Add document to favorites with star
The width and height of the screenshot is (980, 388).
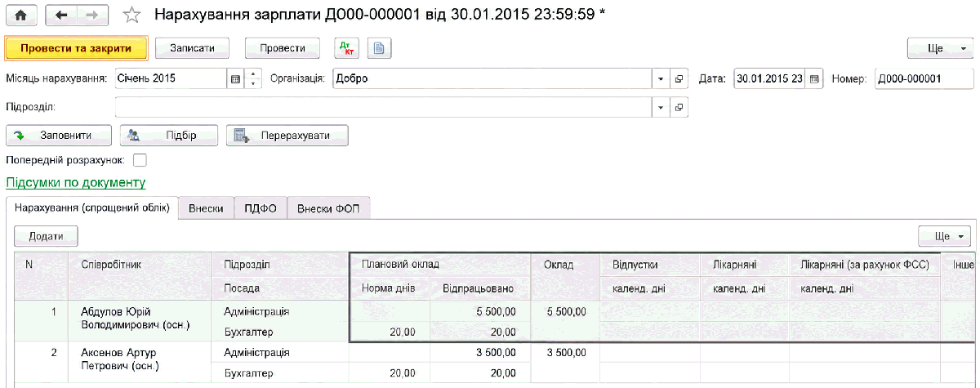click(x=131, y=15)
